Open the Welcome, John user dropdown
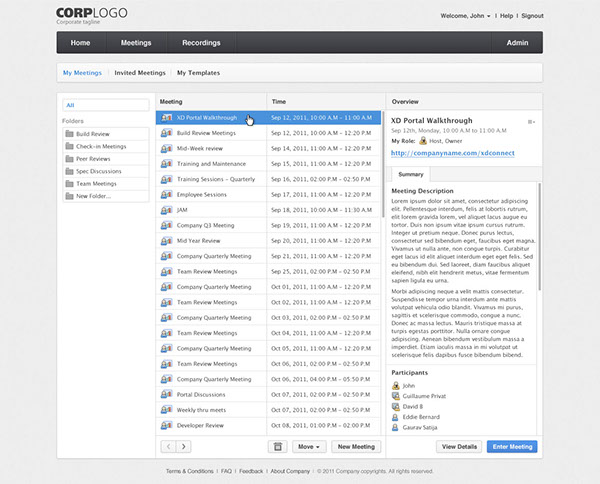This screenshot has height=484, width=600. [465, 16]
